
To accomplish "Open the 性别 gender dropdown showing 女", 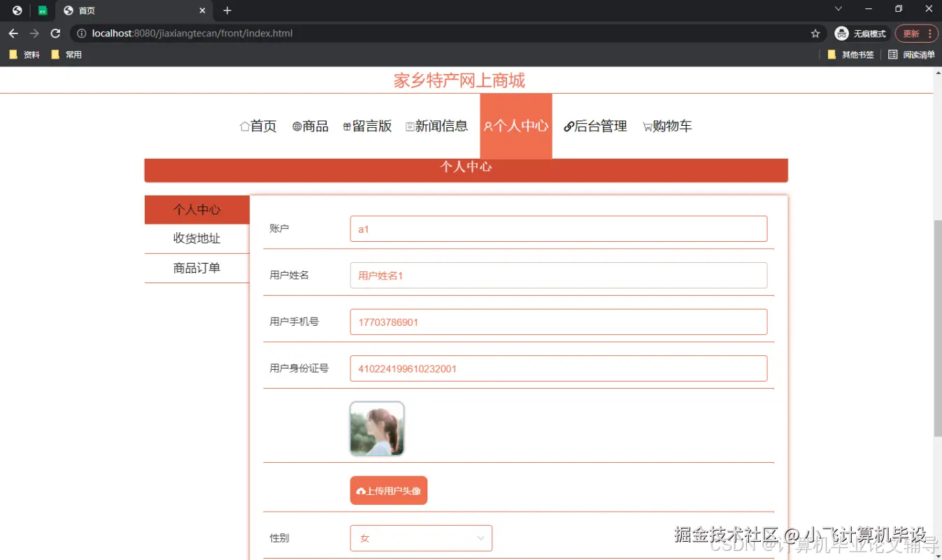I will coord(420,538).
